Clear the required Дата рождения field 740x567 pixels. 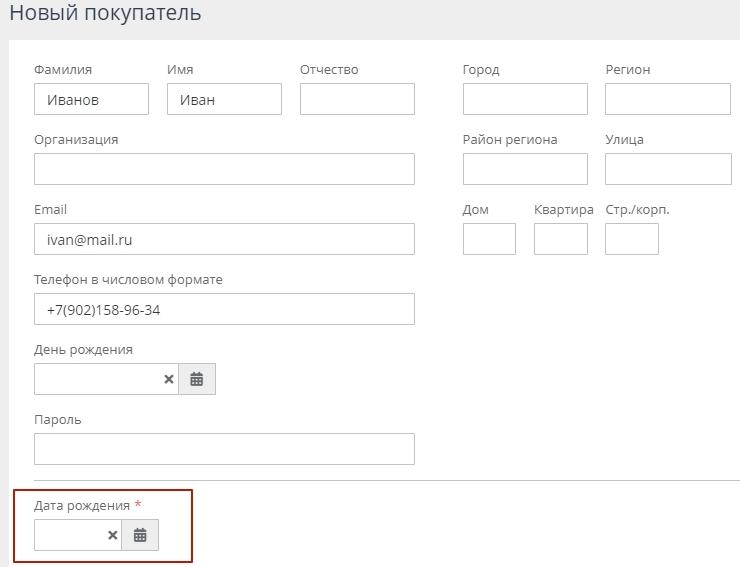112,535
